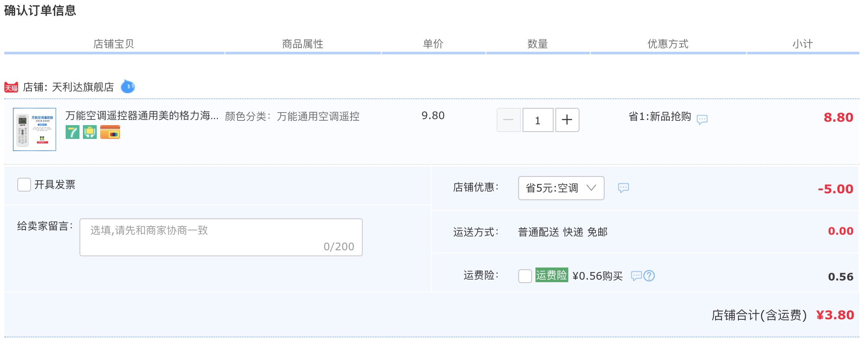The image size is (868, 340).
Task: Click the 普通配送 快递 免邮 shipping text
Action: point(563,232)
